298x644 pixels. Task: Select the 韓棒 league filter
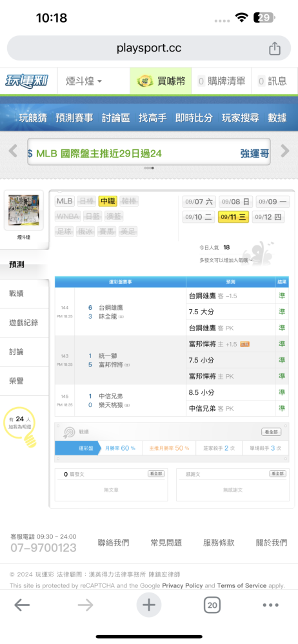click(x=129, y=201)
